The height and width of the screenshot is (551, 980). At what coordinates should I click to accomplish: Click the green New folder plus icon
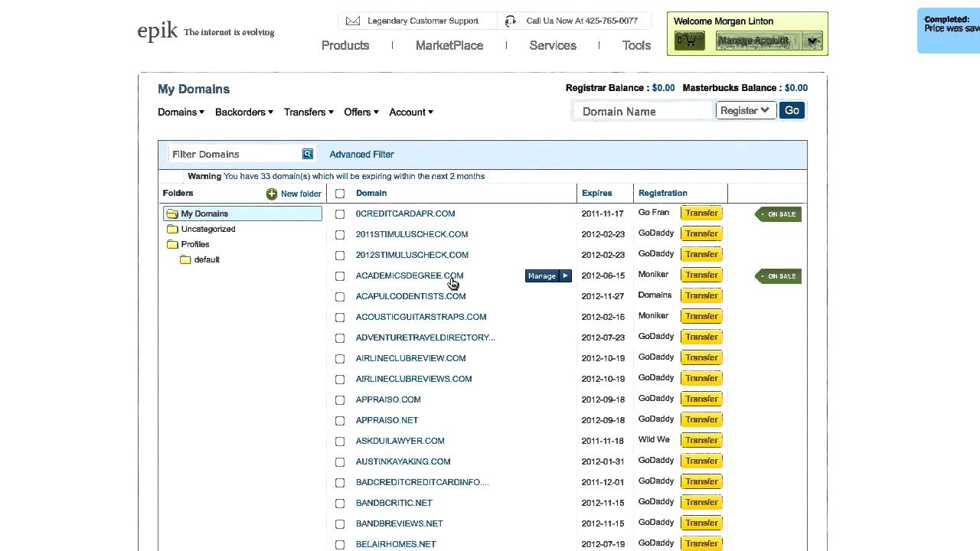[272, 194]
